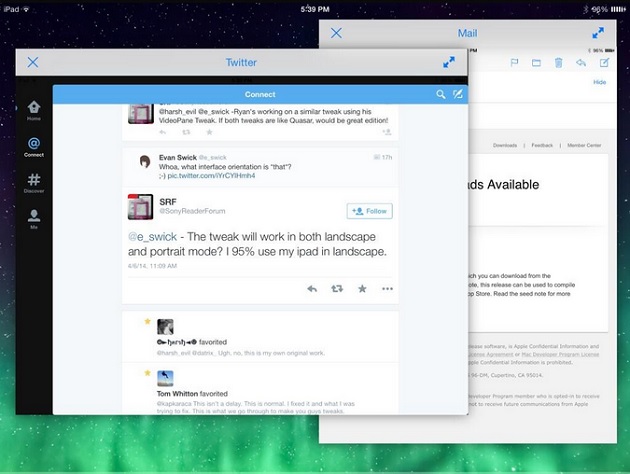
Task: Tap the battery indicator in status bar
Action: [618, 9]
